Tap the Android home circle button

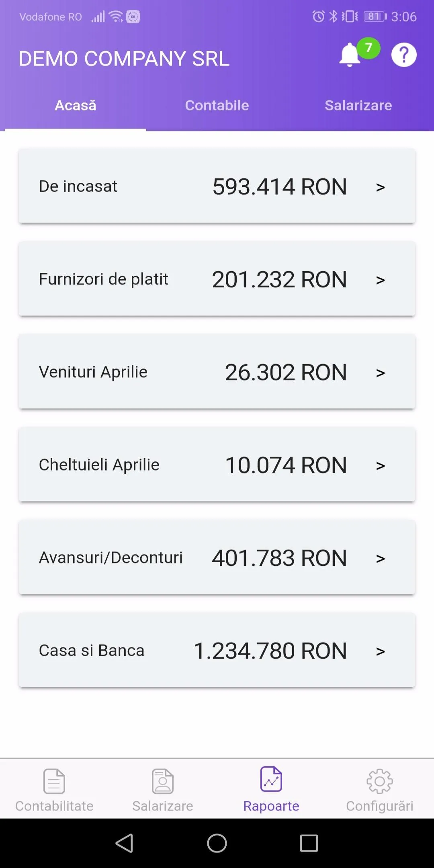click(217, 843)
